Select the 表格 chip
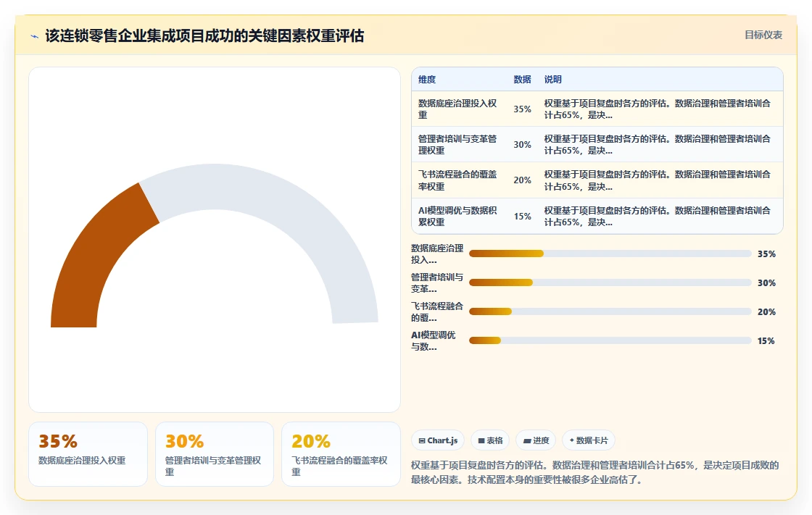Viewport: 812px width, 515px height. click(x=490, y=440)
